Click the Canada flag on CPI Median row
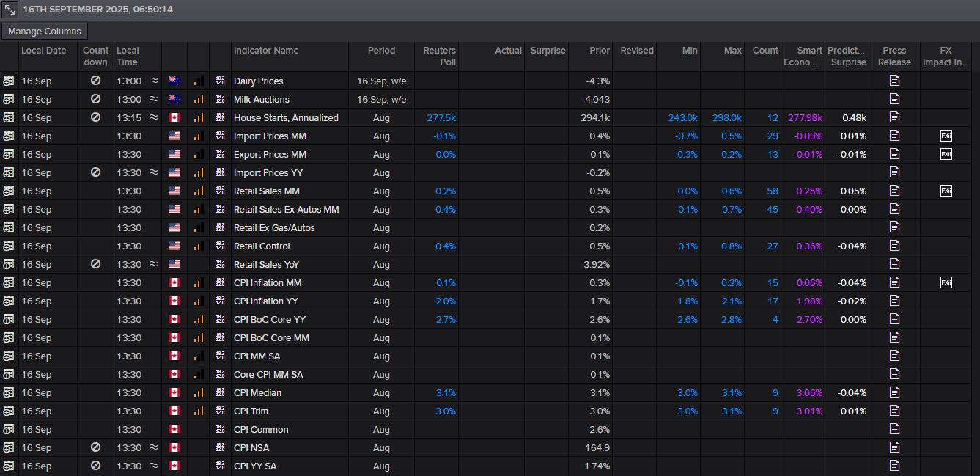The image size is (980, 476). pyautogui.click(x=174, y=392)
